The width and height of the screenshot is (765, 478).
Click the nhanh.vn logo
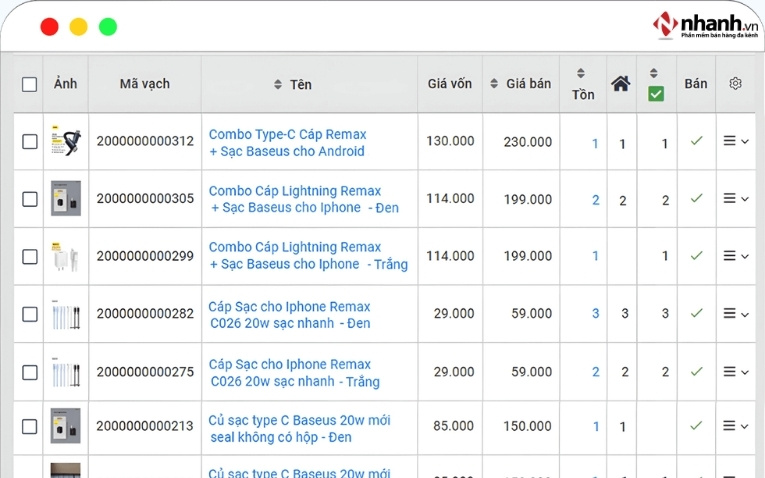point(706,26)
